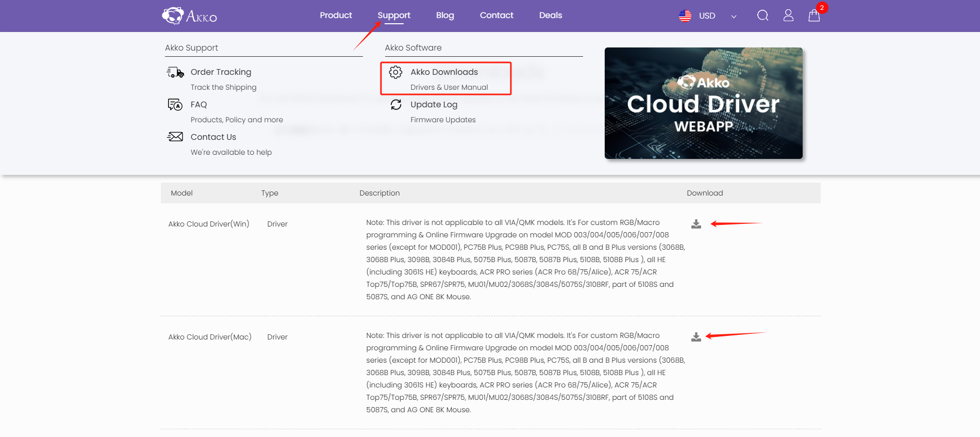Click the Akko logo in header
Viewport: 980px width, 437px height.
tap(189, 16)
